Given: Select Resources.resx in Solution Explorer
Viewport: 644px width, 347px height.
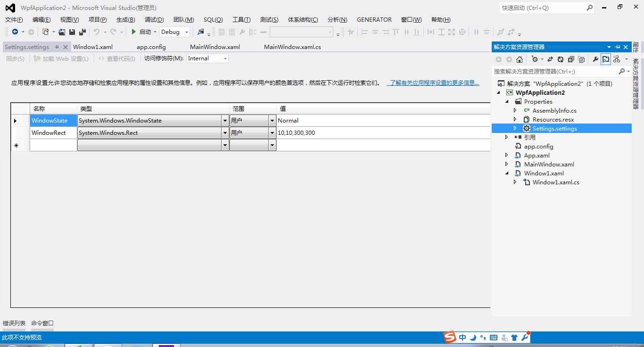Looking at the screenshot, I should pyautogui.click(x=553, y=120).
